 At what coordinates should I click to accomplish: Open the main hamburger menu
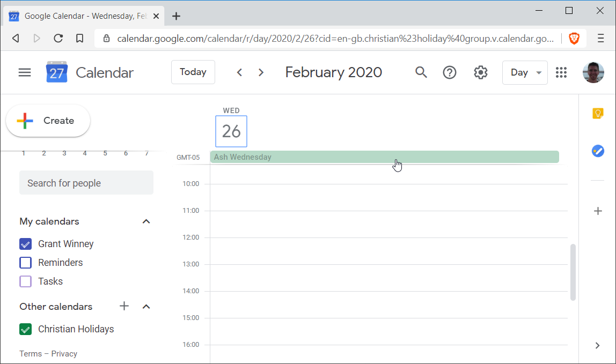tap(25, 72)
